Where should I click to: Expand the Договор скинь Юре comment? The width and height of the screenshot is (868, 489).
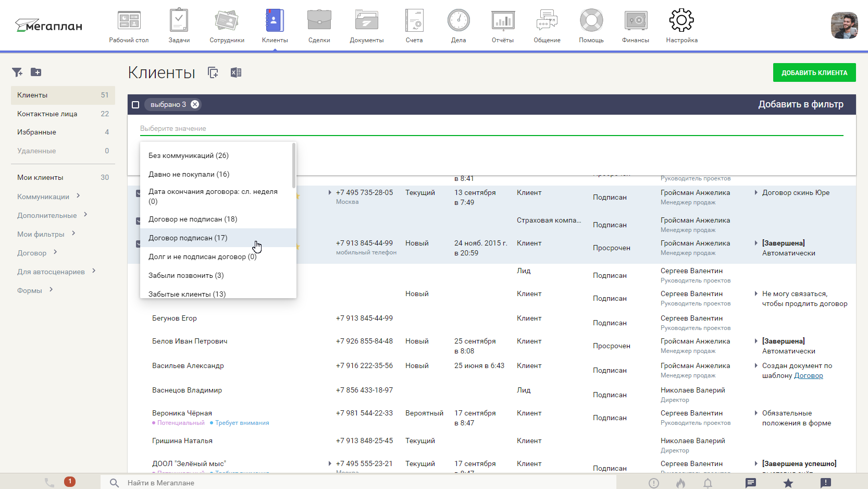coord(756,193)
